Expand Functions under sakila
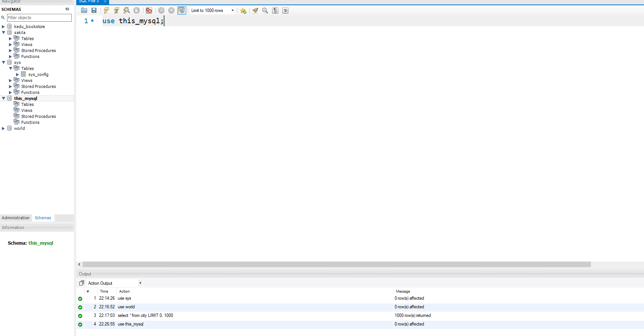The image size is (644, 336). coord(10,56)
